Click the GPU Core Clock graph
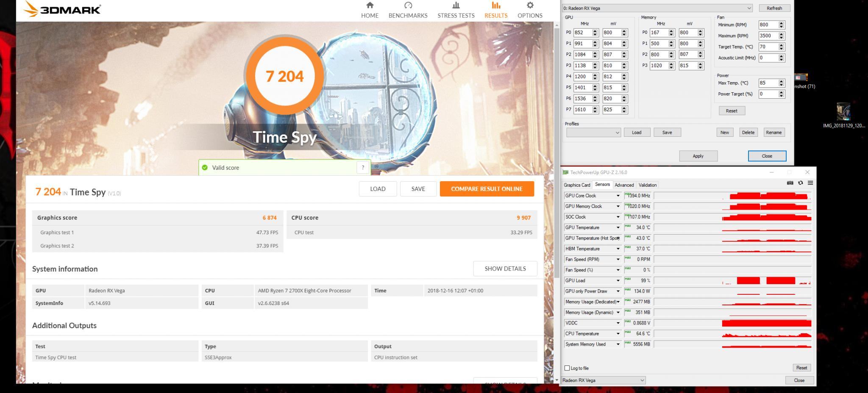The width and height of the screenshot is (868, 393). coord(733,196)
